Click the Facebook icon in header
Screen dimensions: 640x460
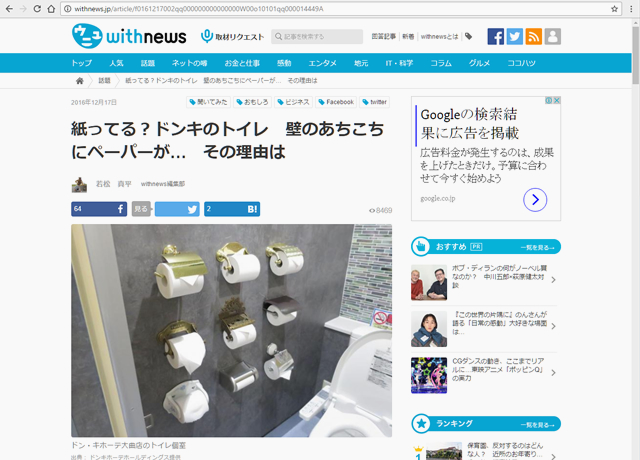point(496,37)
